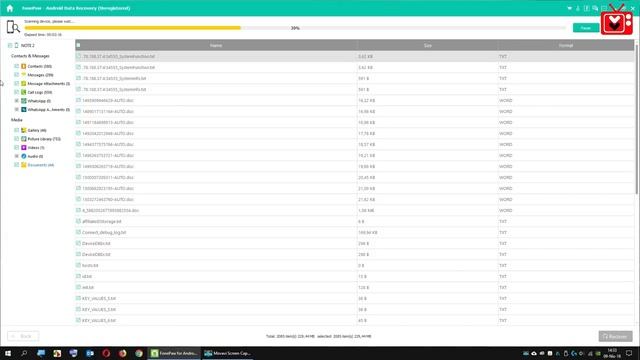
Task: Toggle the Messages checkbox
Action: (16, 75)
